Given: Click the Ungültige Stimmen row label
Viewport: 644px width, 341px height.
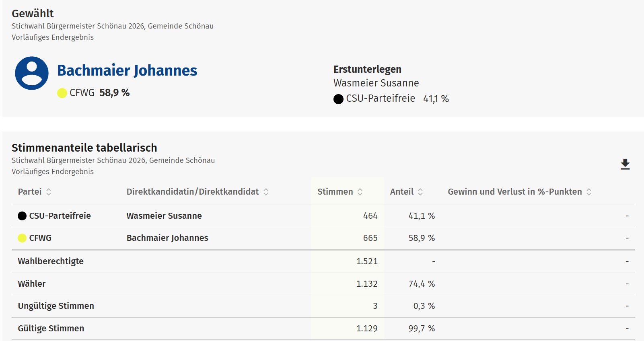Looking at the screenshot, I should (x=56, y=306).
